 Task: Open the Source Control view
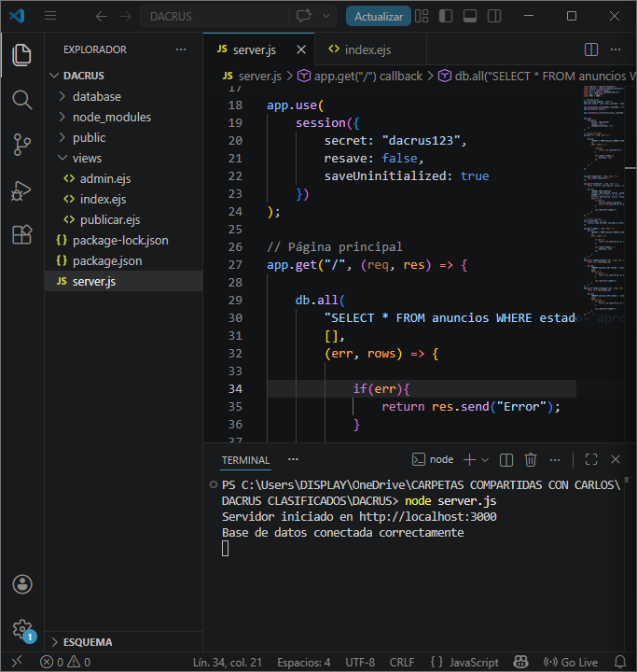21,145
